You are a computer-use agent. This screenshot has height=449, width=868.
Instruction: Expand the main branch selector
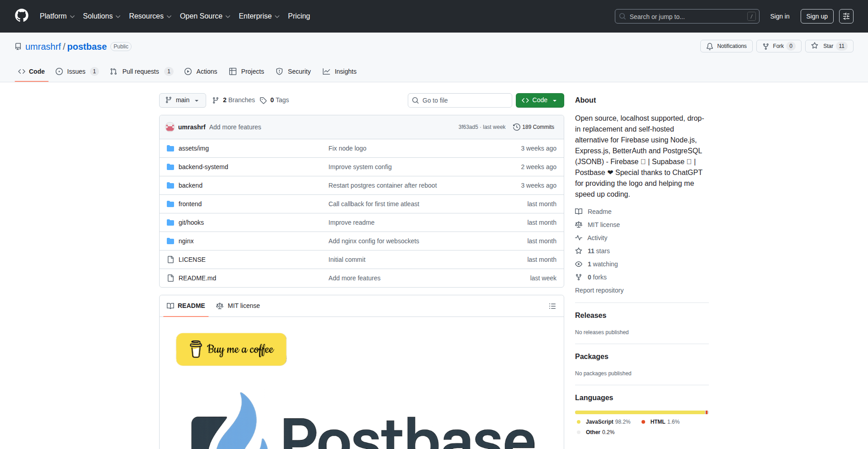coord(182,100)
